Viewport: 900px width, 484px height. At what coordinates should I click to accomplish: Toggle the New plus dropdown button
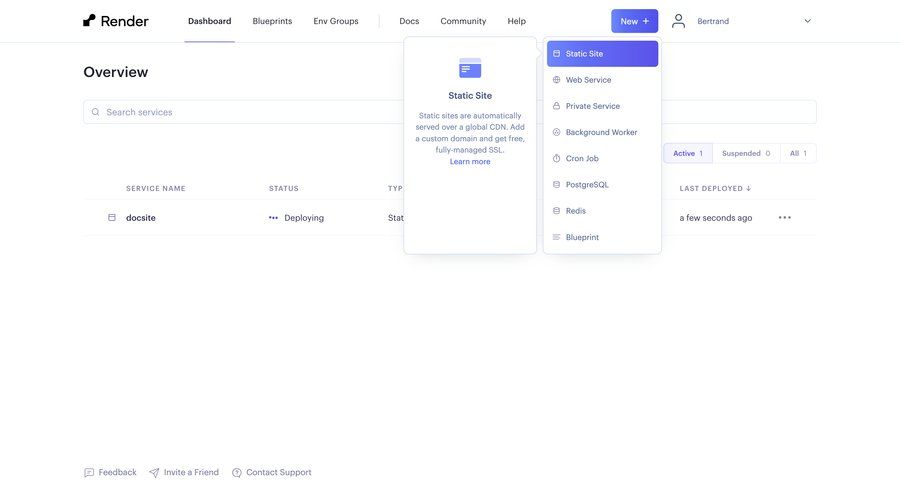point(634,21)
